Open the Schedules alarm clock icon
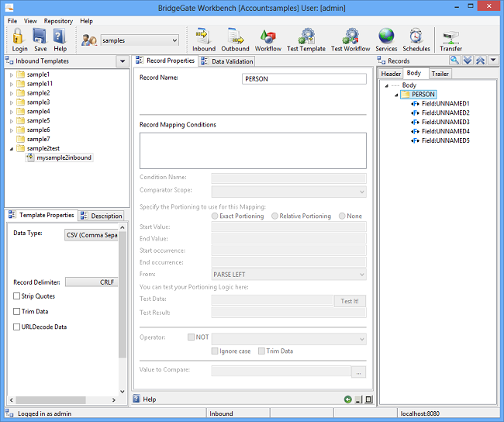This screenshot has height=422, width=504. pyautogui.click(x=416, y=36)
